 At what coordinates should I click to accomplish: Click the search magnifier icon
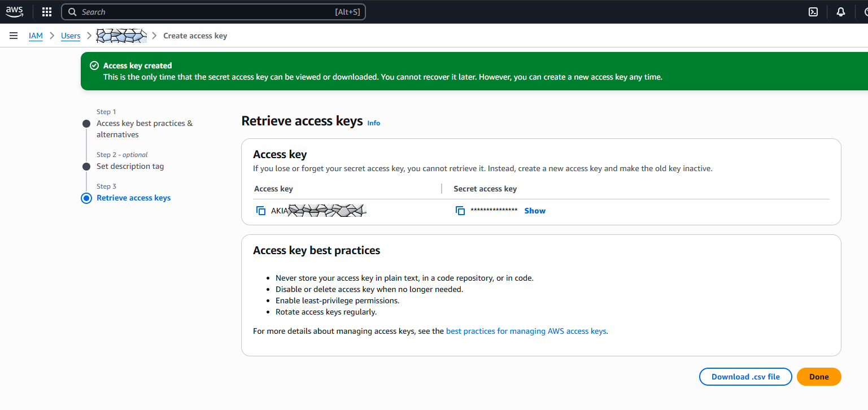(72, 12)
